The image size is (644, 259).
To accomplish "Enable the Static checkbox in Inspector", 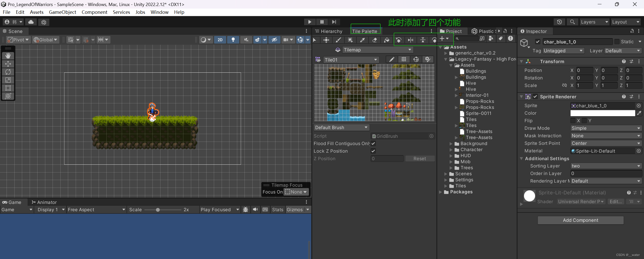I will click(617, 42).
